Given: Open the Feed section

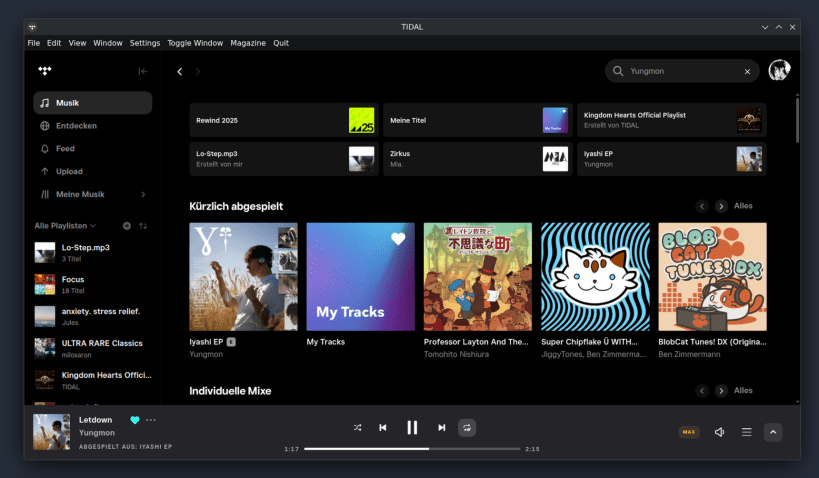Looking at the screenshot, I should pos(92,149).
